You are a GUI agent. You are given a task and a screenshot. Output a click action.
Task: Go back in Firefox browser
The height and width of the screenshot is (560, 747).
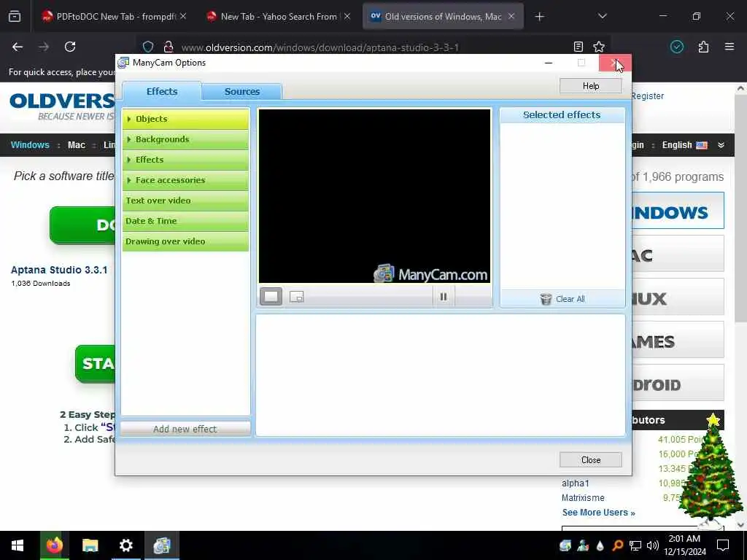click(x=18, y=47)
